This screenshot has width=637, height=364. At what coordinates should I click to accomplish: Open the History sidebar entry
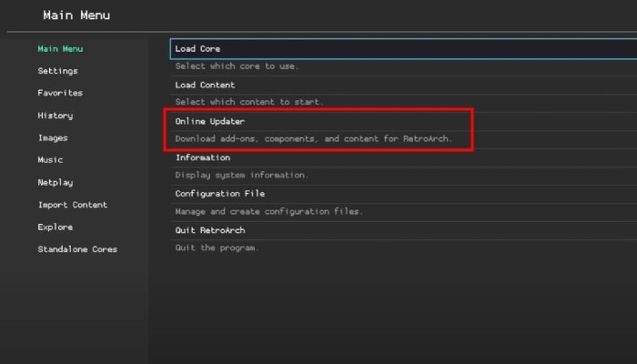pos(55,116)
